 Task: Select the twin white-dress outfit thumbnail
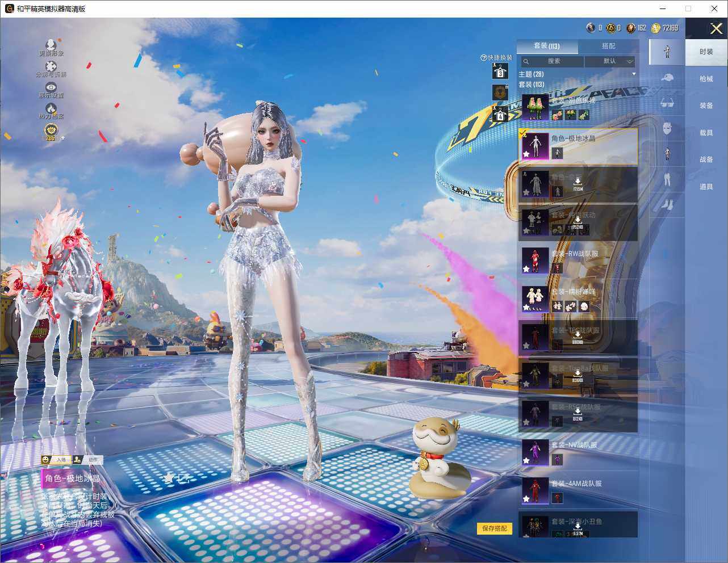(x=535, y=299)
